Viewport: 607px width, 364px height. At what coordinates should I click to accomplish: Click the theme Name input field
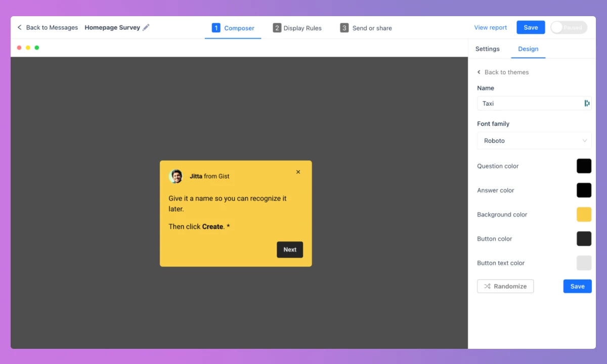(529, 103)
